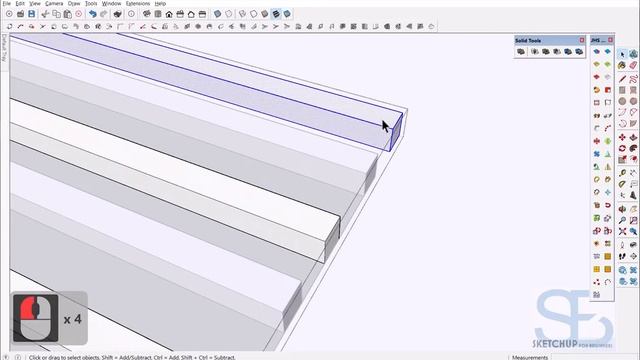The image size is (640, 360).
Task: Select the Tape Measure tool
Action: point(622,173)
